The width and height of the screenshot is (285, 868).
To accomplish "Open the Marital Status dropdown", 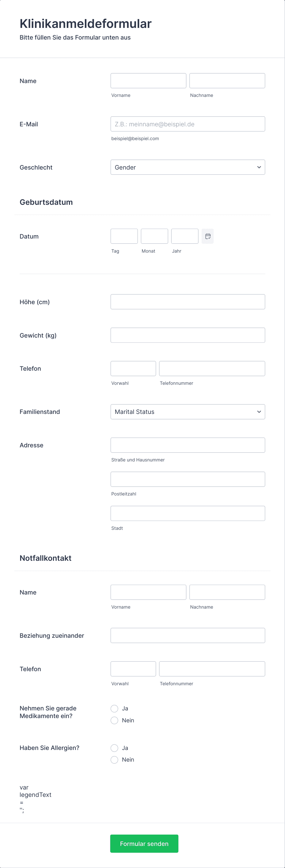I will point(188,412).
